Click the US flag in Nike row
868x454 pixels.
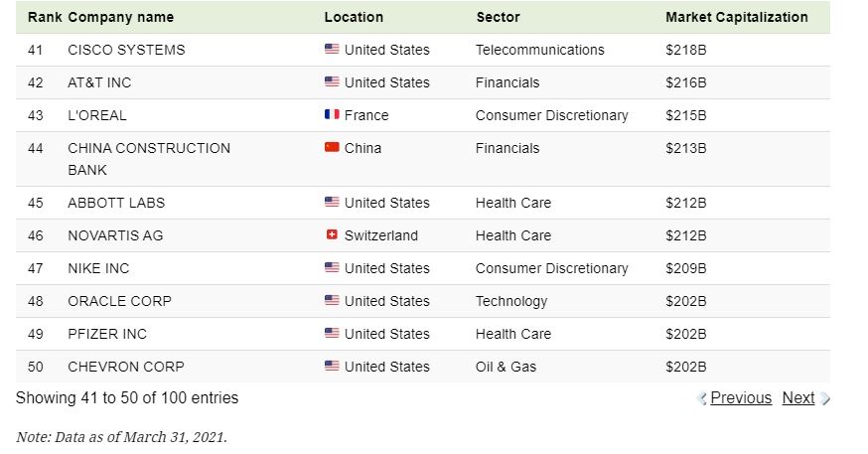tap(332, 268)
